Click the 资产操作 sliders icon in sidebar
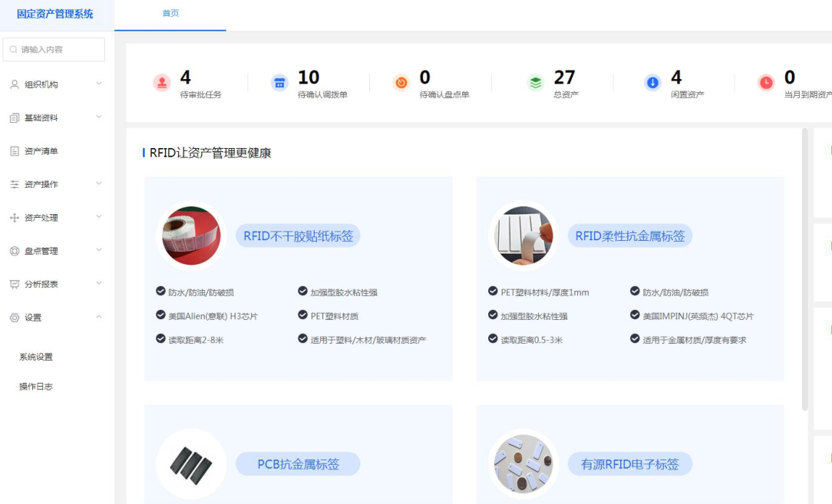Screen dimensions: 832x504 [x=15, y=184]
